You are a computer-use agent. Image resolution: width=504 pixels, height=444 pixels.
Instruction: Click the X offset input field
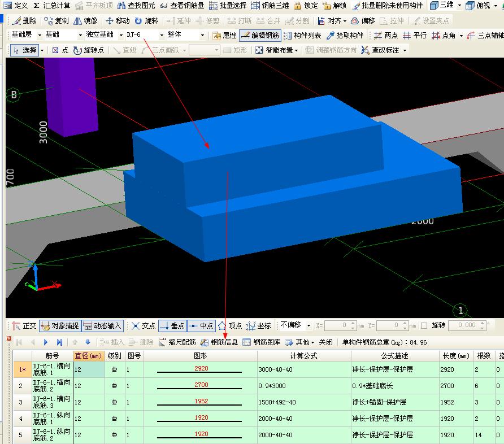coord(340,325)
